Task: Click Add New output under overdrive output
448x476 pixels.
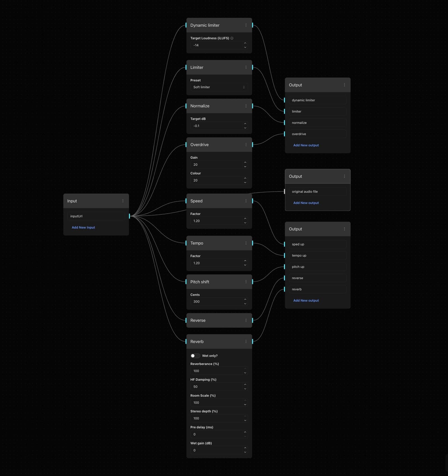Action: (x=306, y=145)
